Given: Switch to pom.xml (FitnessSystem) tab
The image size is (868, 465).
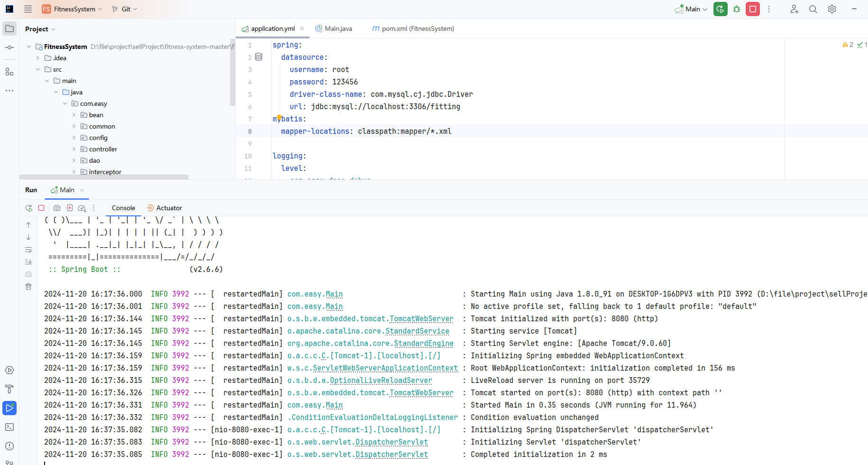Looking at the screenshot, I should coord(413,28).
